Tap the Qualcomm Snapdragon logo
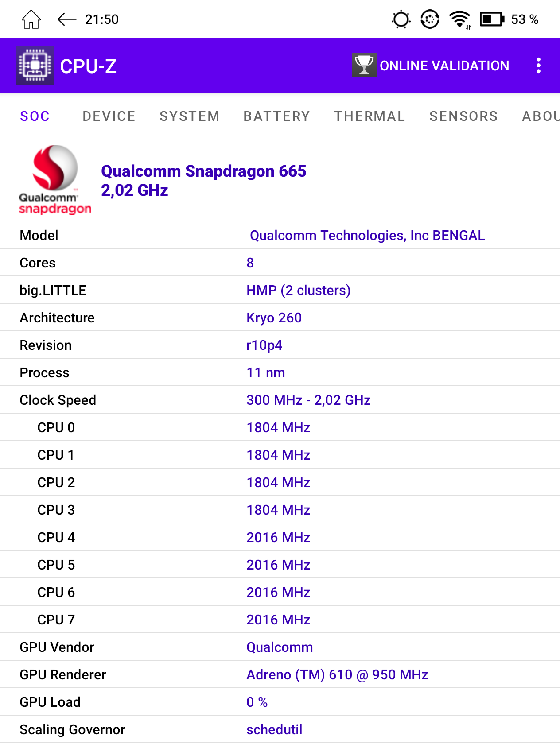 (55, 180)
